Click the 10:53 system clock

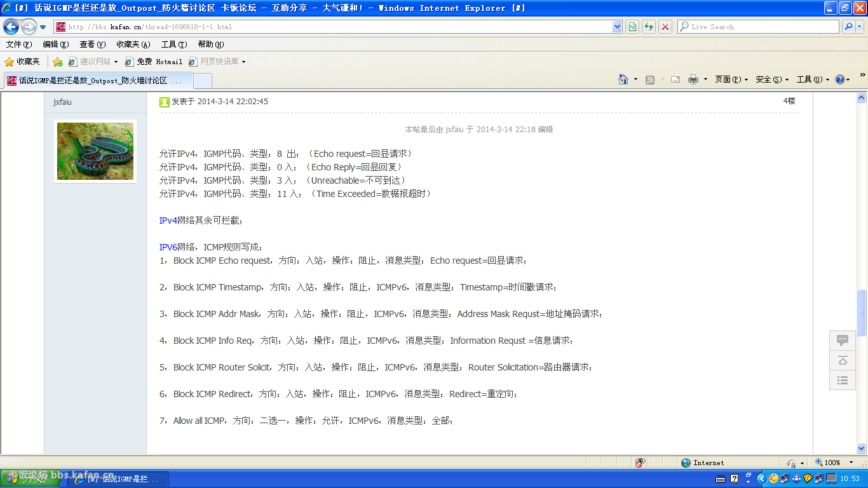850,478
